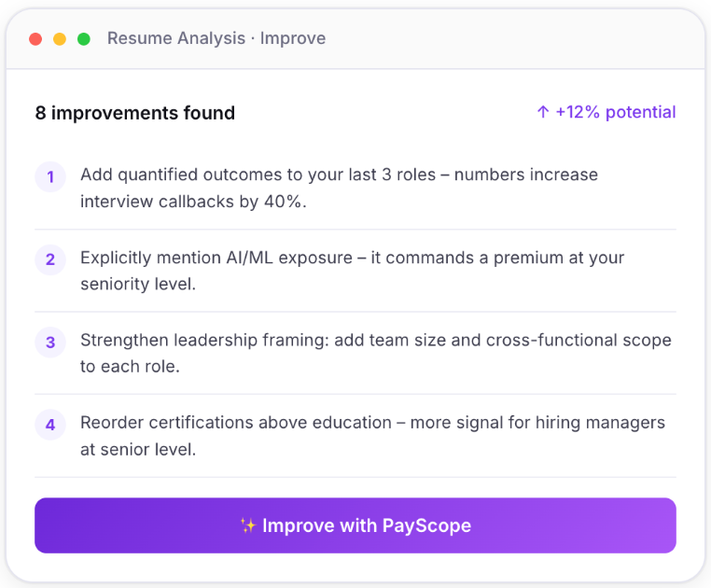Click the Improve segment in window title
The image size is (711, 588).
pyautogui.click(x=293, y=39)
